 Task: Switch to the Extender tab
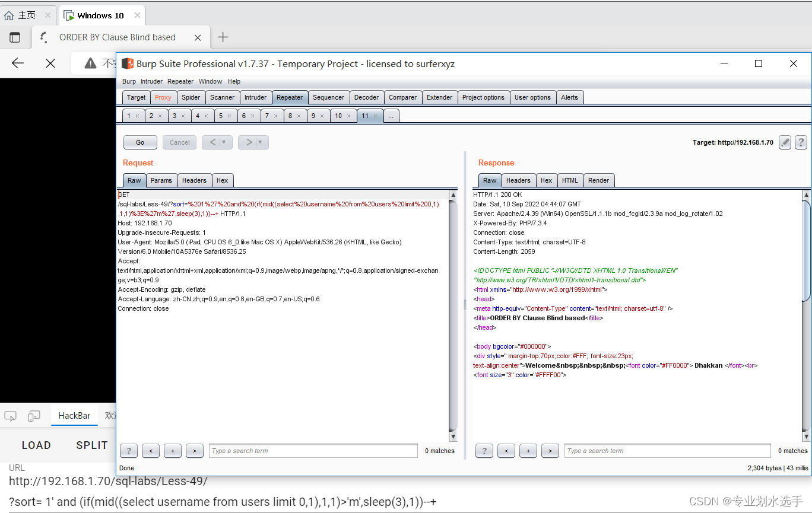[x=439, y=97]
